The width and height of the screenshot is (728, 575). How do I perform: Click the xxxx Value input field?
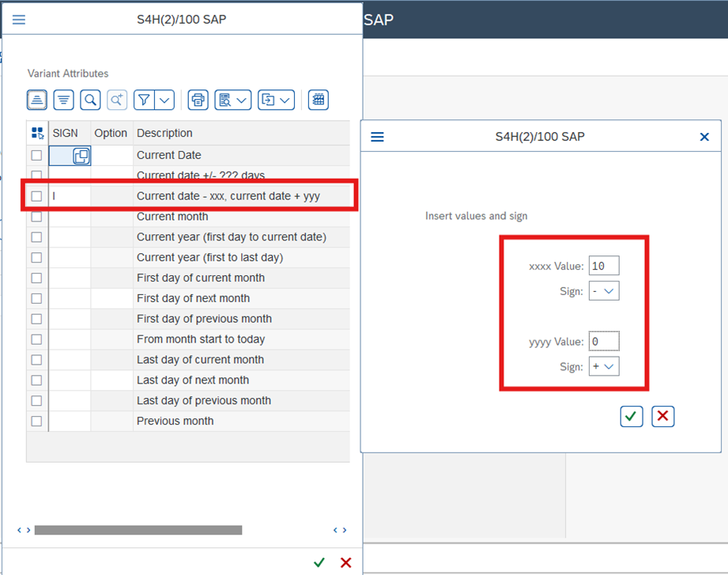point(604,266)
